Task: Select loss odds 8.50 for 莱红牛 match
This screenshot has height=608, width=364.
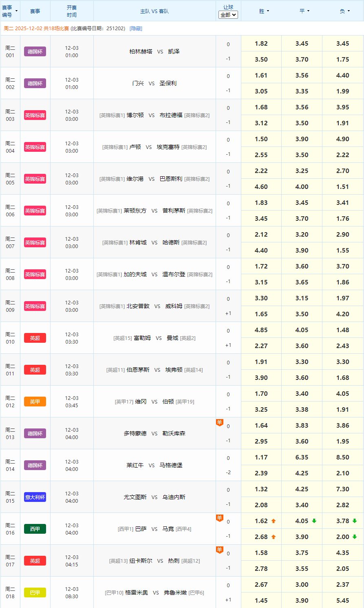Action: pos(343,457)
